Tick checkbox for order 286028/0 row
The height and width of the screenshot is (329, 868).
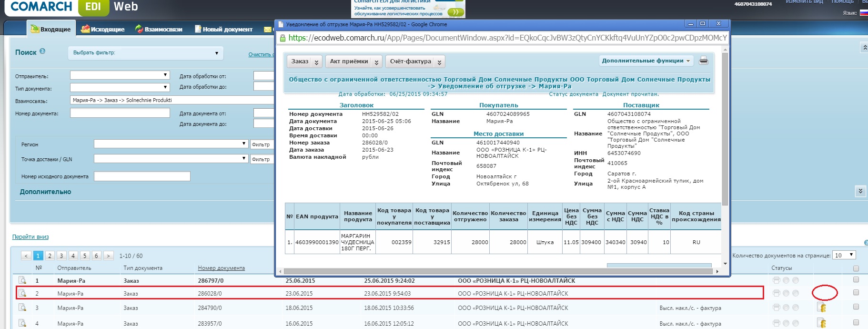click(856, 292)
